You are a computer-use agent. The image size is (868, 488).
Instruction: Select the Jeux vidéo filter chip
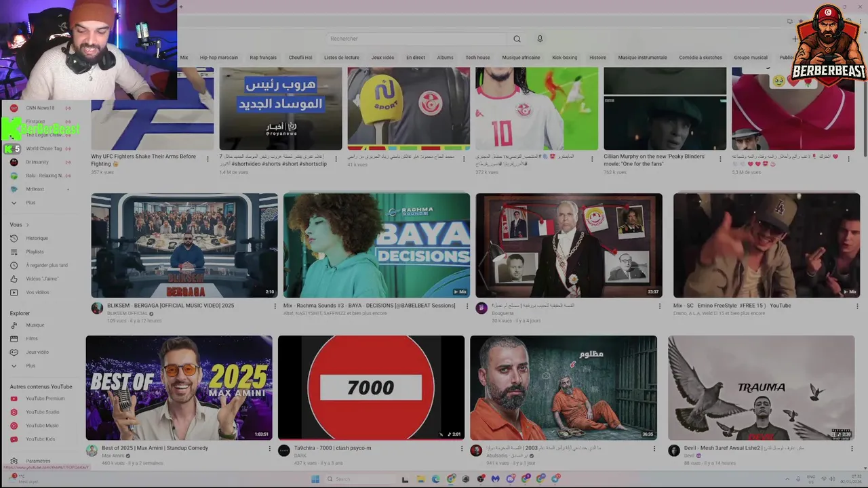click(382, 58)
